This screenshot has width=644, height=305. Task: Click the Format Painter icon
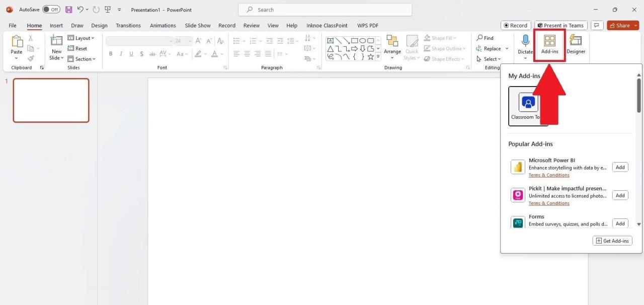coord(30,58)
